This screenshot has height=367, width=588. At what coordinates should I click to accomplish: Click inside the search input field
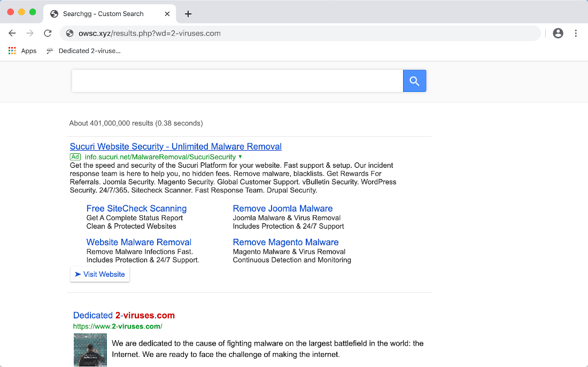click(x=235, y=81)
